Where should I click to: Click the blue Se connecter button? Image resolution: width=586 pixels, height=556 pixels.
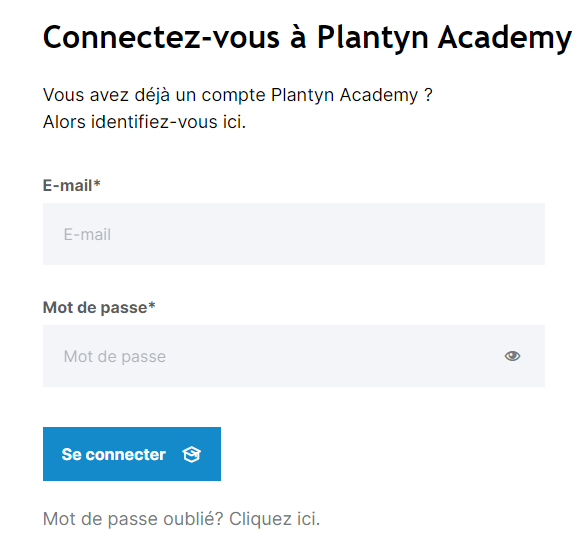tap(132, 454)
